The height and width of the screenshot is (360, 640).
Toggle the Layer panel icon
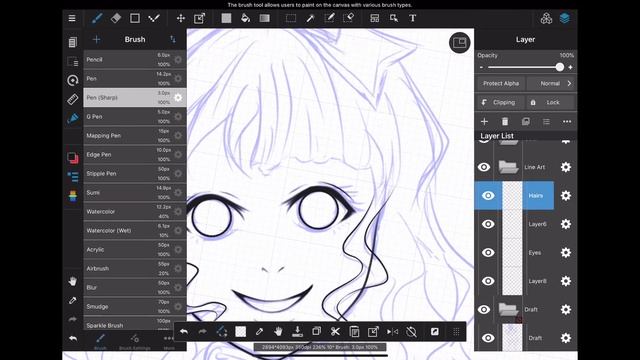pyautogui.click(x=565, y=18)
